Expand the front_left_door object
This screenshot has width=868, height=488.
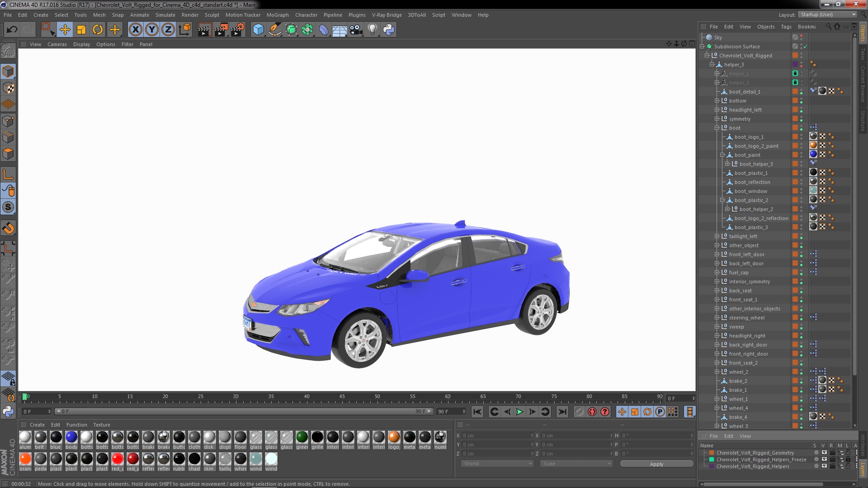717,254
